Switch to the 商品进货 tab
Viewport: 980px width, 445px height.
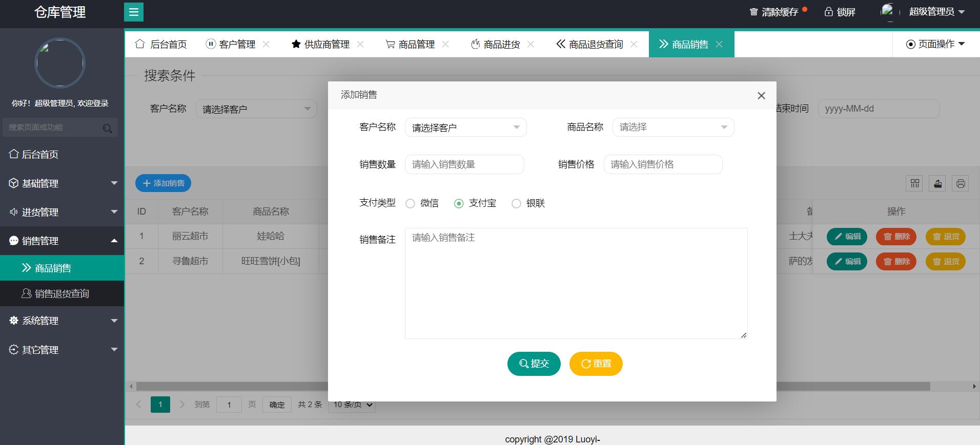[495, 44]
